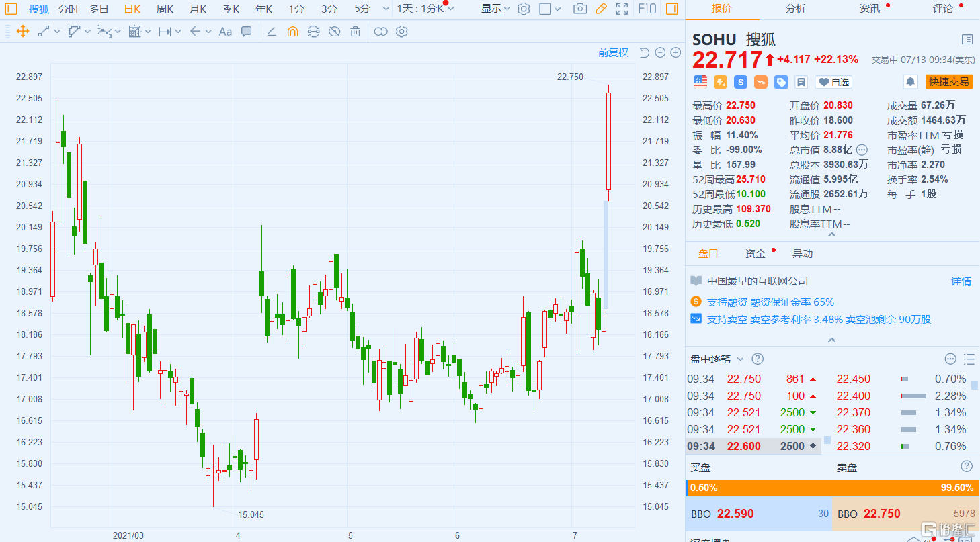This screenshot has width=980, height=542.
Task: Toggle the left sidebar panel icon
Action: pos(11,9)
